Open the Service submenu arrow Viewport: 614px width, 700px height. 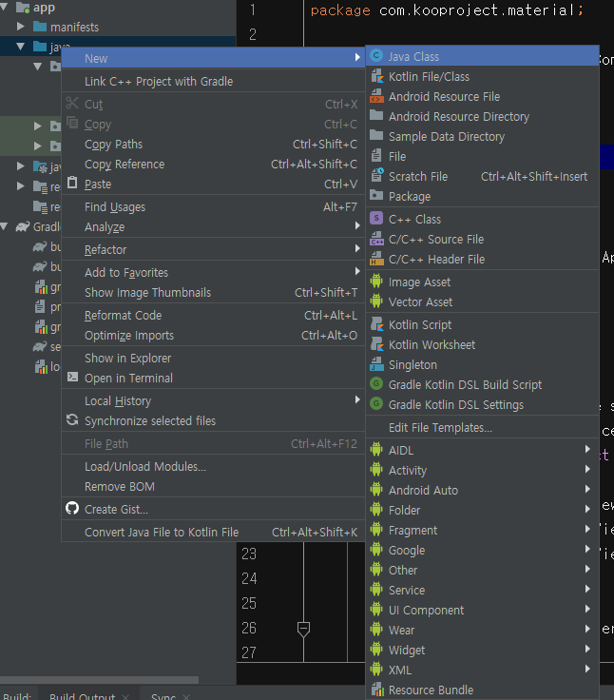(x=587, y=590)
